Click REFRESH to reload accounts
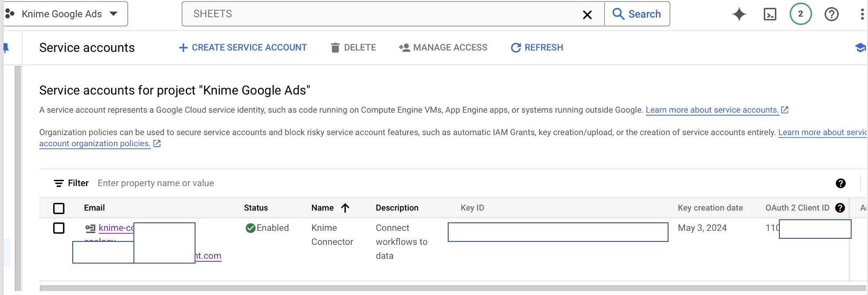This screenshot has width=868, height=295. pyautogui.click(x=537, y=47)
